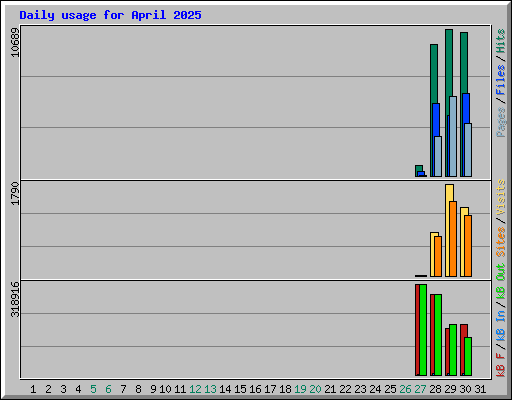This screenshot has height=400, width=512.
Task: Click the green kB Out bar for day 29
Action: point(453,350)
